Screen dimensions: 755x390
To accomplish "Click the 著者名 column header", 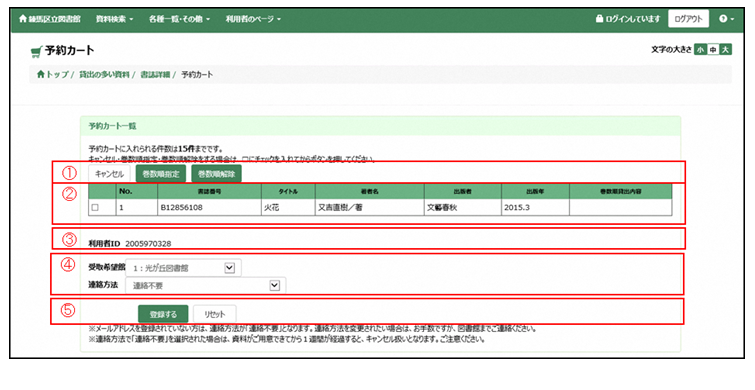I will tap(370, 192).
